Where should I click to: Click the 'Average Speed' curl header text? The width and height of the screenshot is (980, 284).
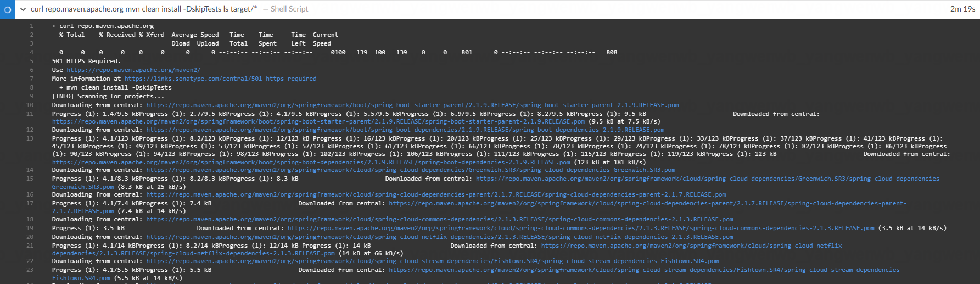(195, 35)
